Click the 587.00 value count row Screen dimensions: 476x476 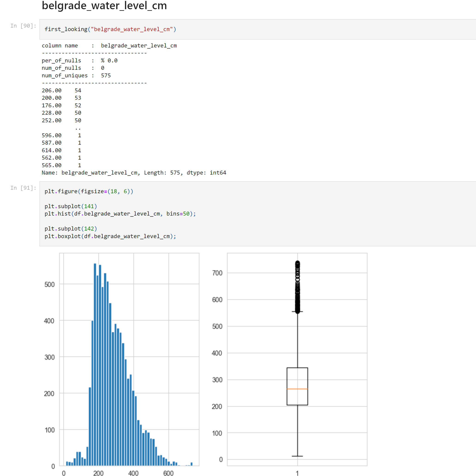click(x=61, y=143)
